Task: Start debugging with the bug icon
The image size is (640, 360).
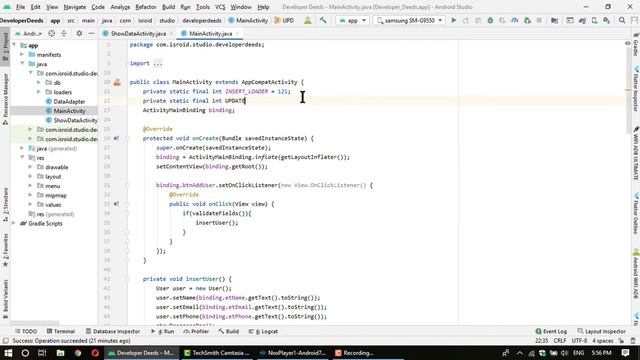Action: (x=490, y=20)
